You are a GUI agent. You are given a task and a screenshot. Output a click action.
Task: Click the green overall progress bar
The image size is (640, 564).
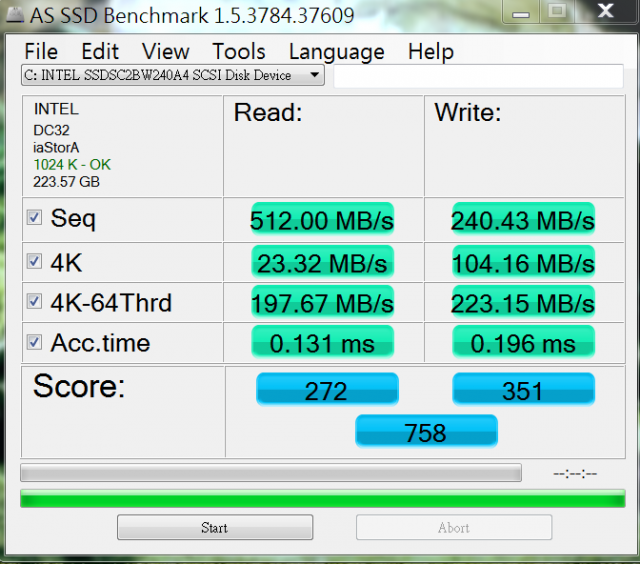323,499
